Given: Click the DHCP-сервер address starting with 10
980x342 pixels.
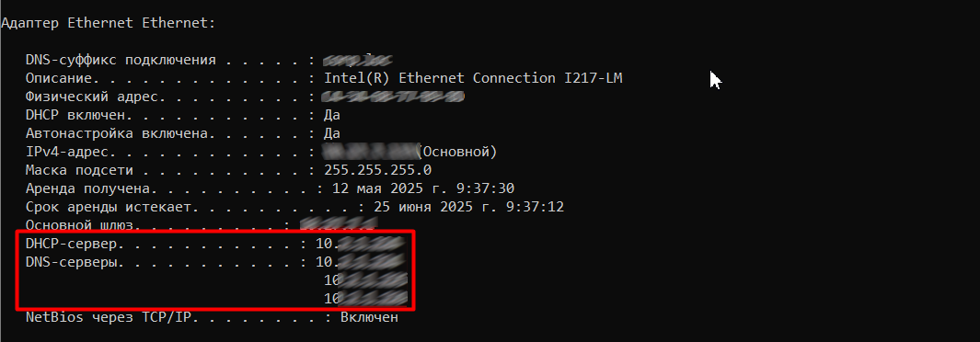Looking at the screenshot, I should 360,244.
